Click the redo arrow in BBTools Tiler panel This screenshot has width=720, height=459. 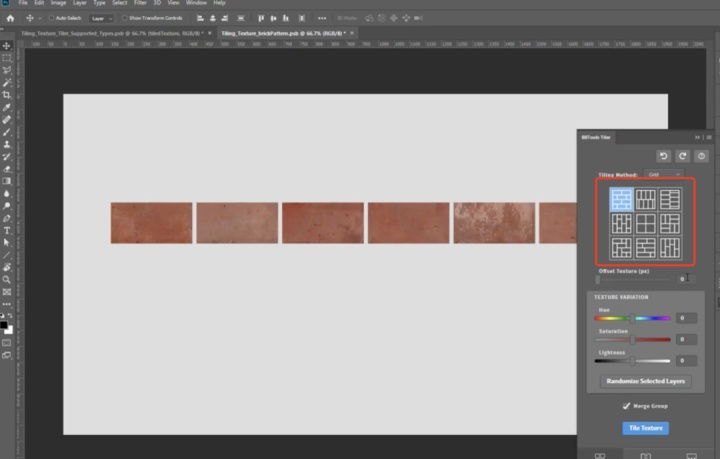tap(682, 156)
